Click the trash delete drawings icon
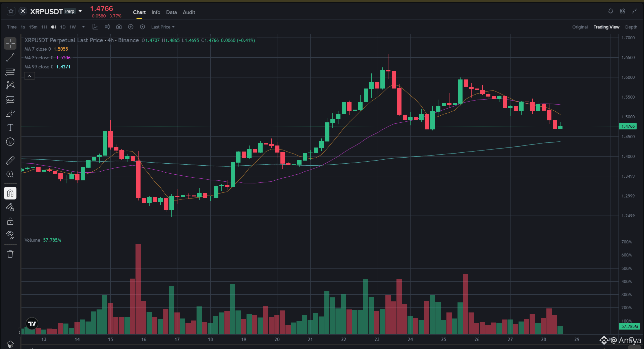Screen dimensions: 644x349 pos(10,254)
